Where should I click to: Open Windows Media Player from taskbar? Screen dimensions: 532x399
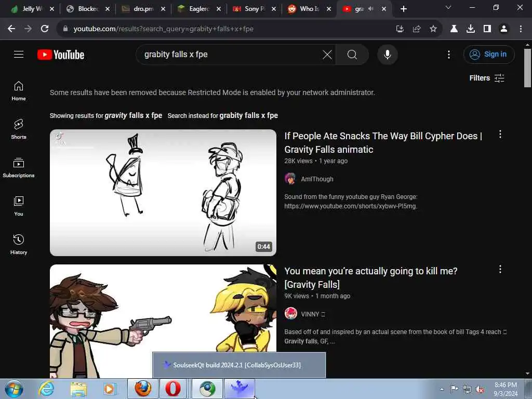pos(110,389)
